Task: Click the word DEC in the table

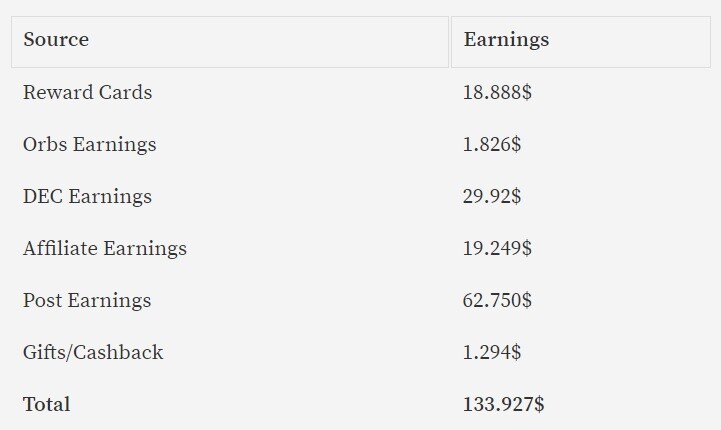Action: 43,196
